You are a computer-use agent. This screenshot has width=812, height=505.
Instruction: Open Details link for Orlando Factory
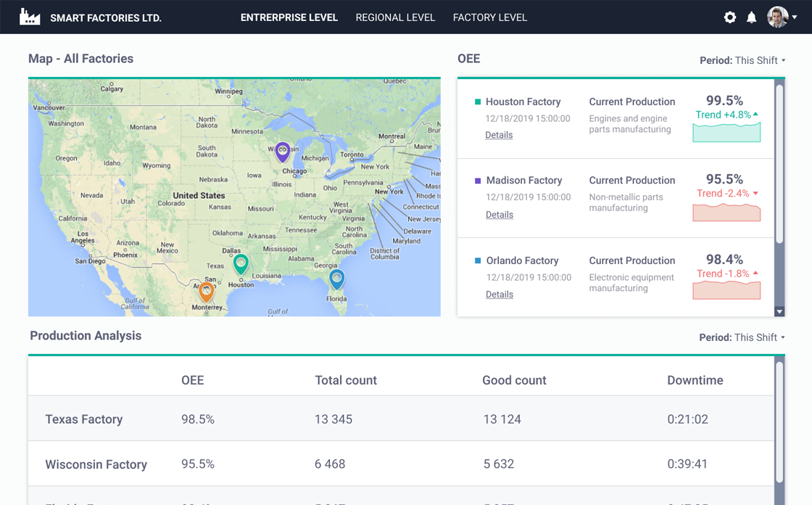click(x=499, y=295)
